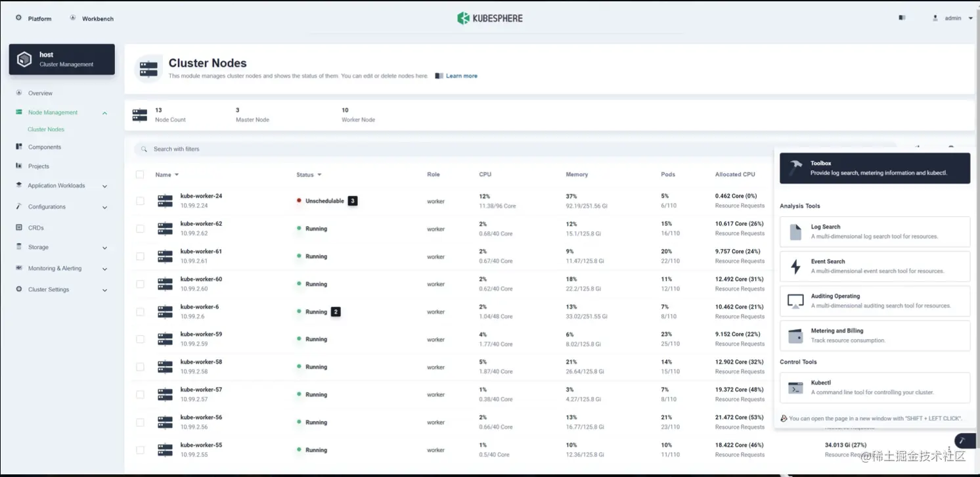Check the kube-worker-61 row checkbox
The width and height of the screenshot is (980, 477).
140,256
